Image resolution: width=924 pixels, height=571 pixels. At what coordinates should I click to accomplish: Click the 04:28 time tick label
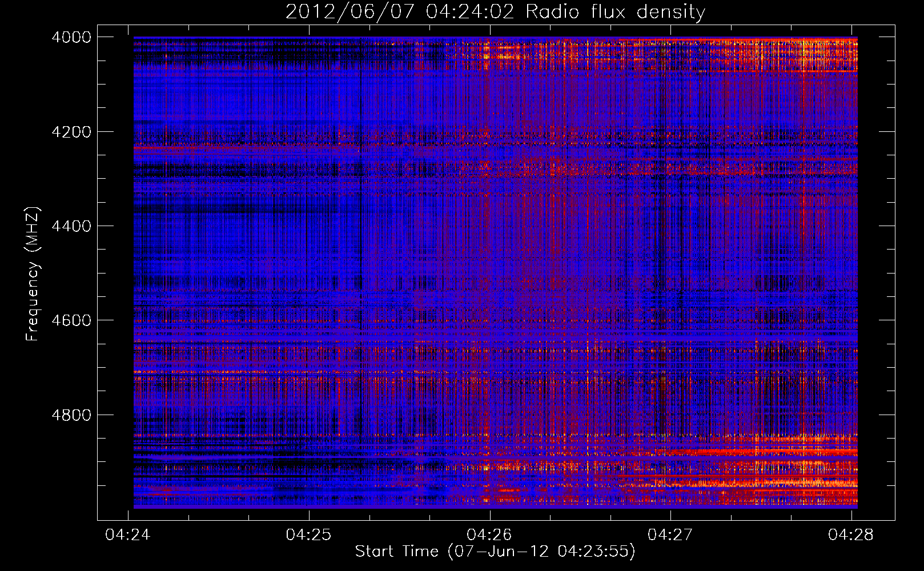851,534
